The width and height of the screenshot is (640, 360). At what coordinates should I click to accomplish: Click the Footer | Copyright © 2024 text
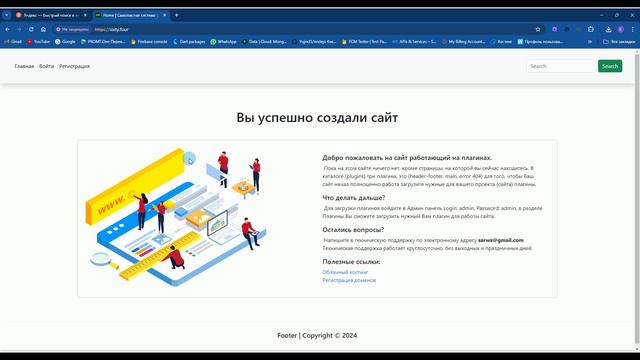pyautogui.click(x=317, y=336)
